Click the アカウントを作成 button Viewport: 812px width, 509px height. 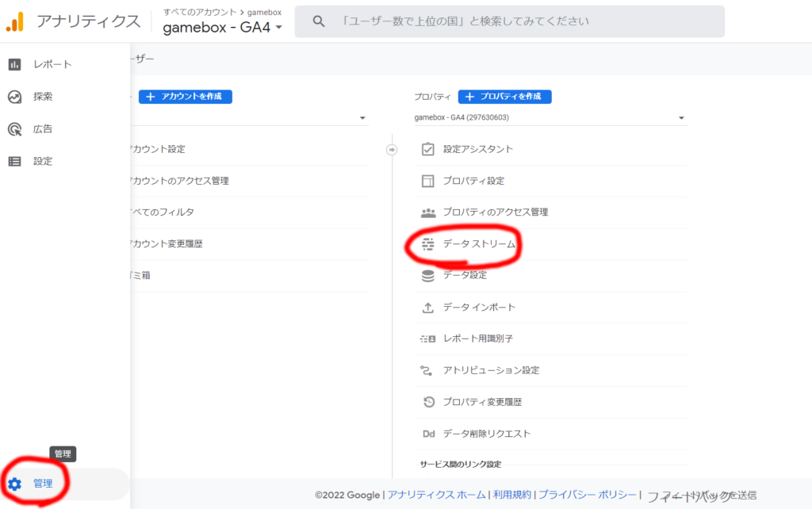pyautogui.click(x=186, y=97)
